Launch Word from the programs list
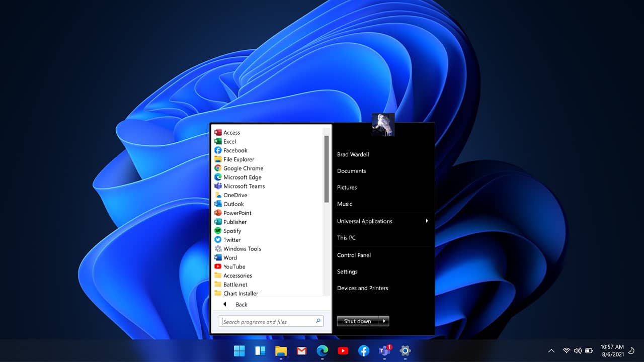 pyautogui.click(x=226, y=257)
